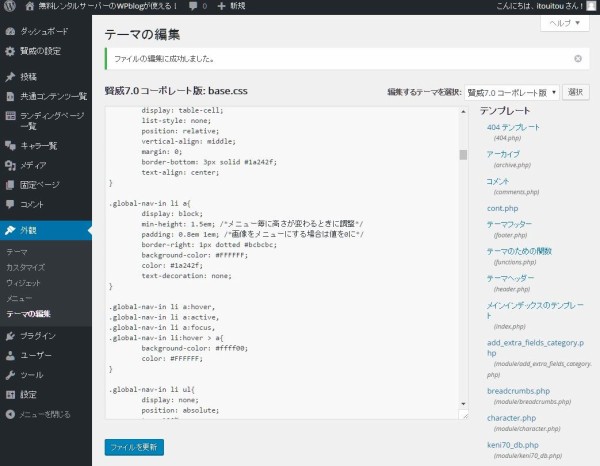Open breadcrumbs.php module file
Screen dimensions: 600x466
pos(518,391)
